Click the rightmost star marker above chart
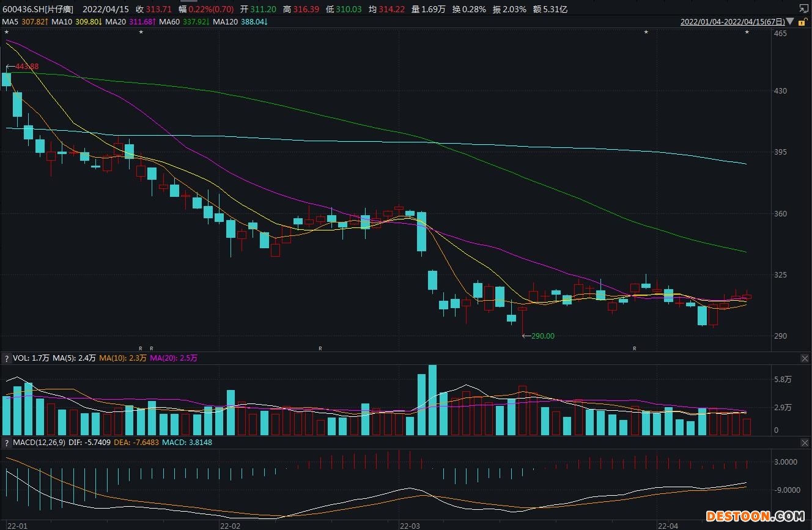812x530 pixels. pyautogui.click(x=747, y=32)
